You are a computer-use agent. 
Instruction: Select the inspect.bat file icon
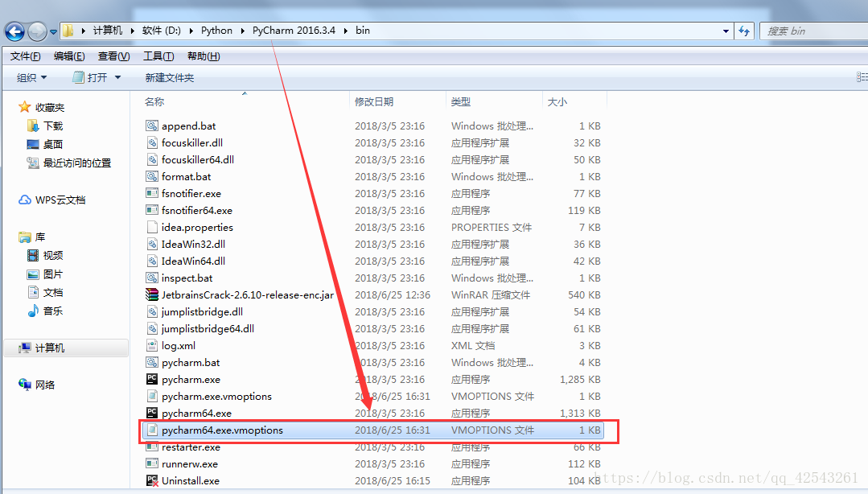click(x=152, y=278)
